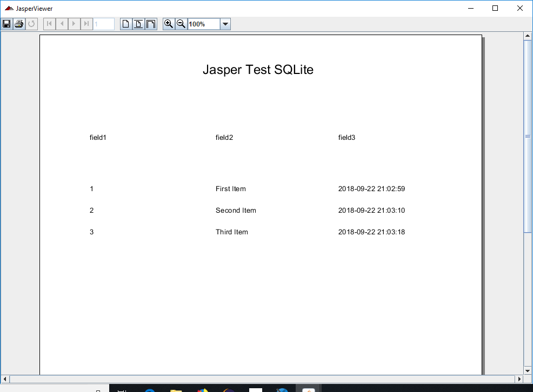Image resolution: width=533 pixels, height=392 pixels.
Task: Fit the whole page in view
Action: click(138, 24)
